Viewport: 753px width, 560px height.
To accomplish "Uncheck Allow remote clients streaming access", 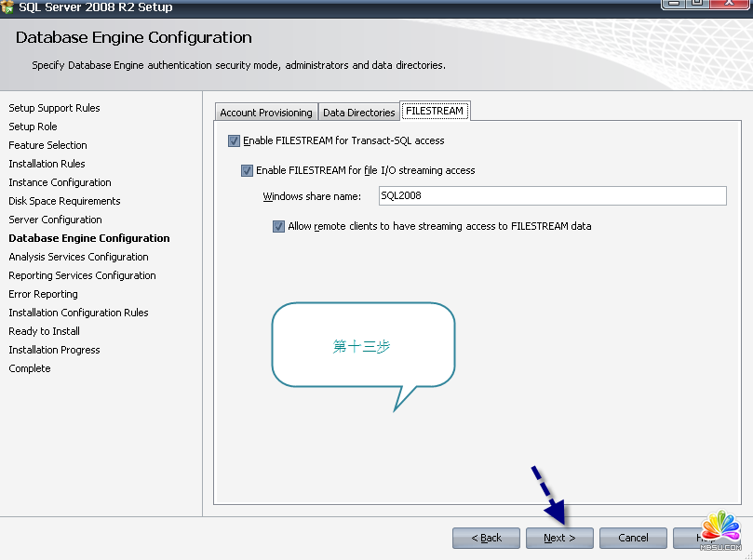I will (279, 226).
